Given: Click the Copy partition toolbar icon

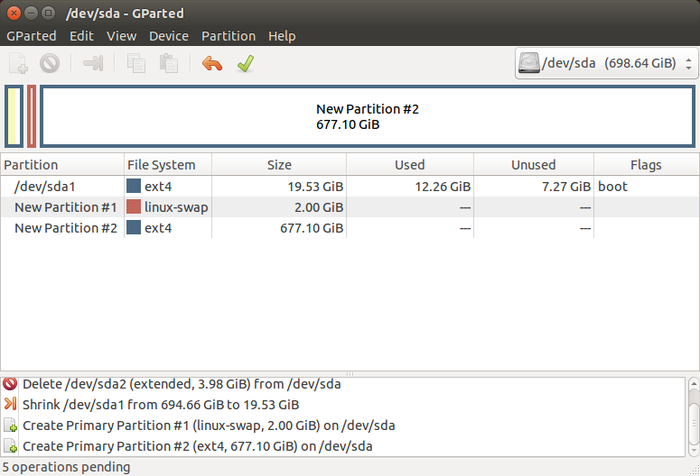Looking at the screenshot, I should (x=135, y=64).
